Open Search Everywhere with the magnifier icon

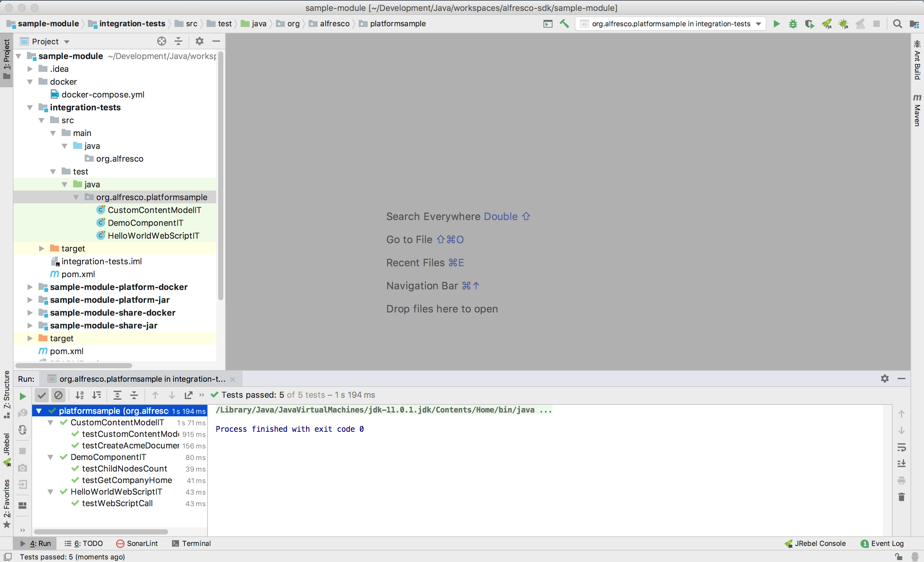897,23
